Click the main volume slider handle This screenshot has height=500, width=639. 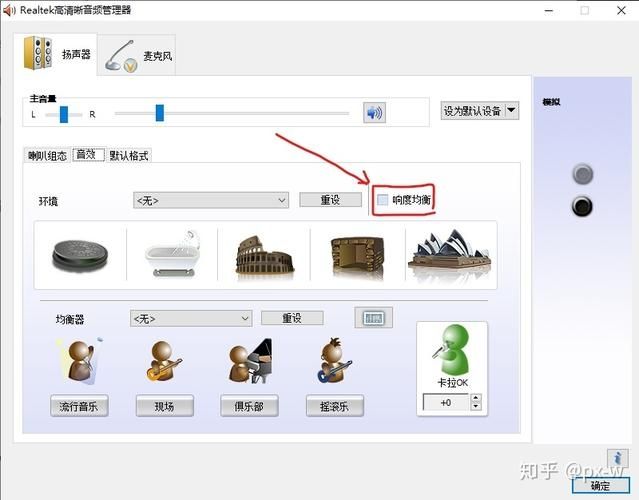pos(160,112)
